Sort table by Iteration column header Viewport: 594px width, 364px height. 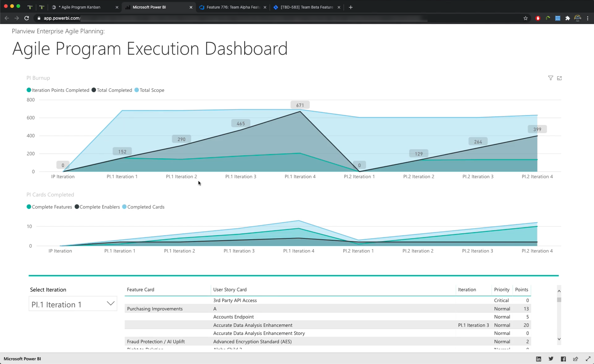pyautogui.click(x=467, y=290)
